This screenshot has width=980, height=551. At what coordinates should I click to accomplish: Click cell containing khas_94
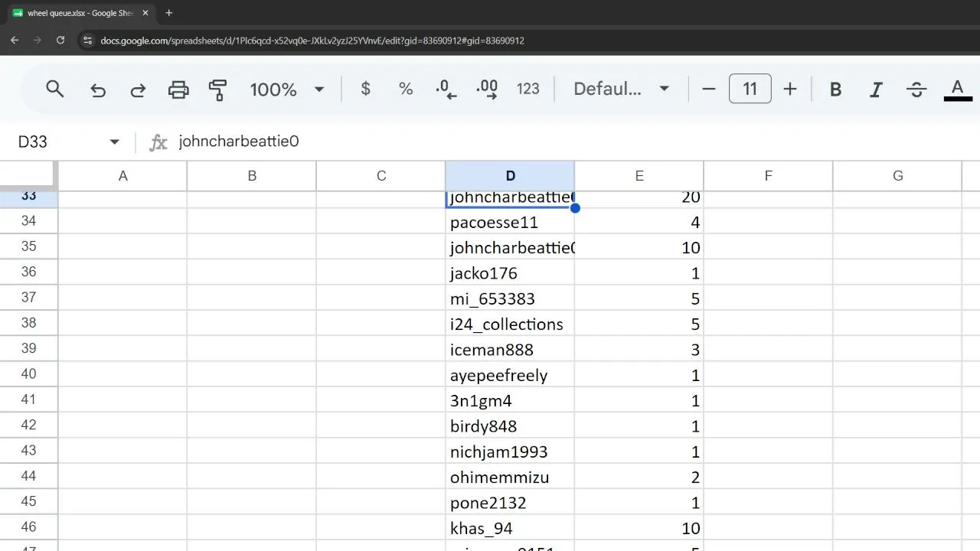[510, 528]
